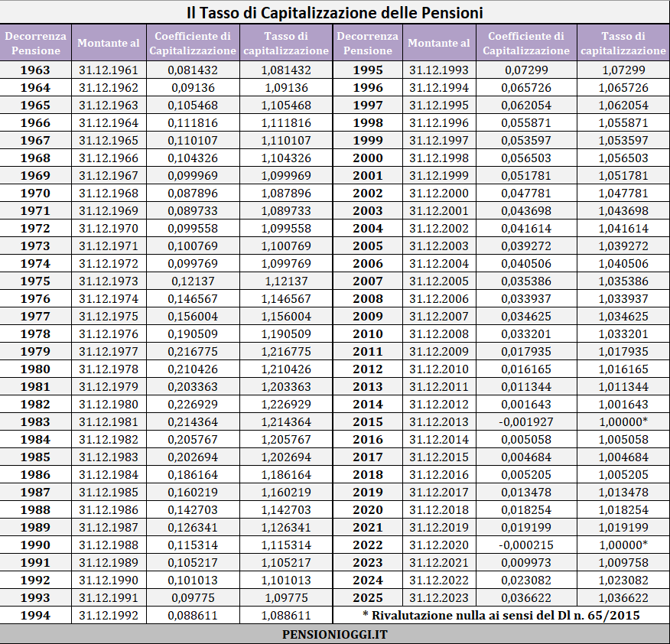Click rate value 1,07299 for 1995
The image size is (670, 644).
coord(623,70)
